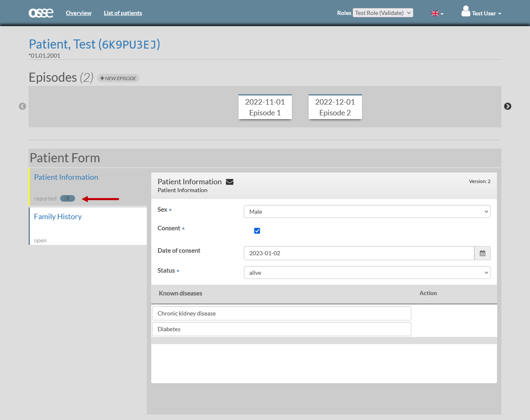Click the Diabetes disease field

pos(281,329)
